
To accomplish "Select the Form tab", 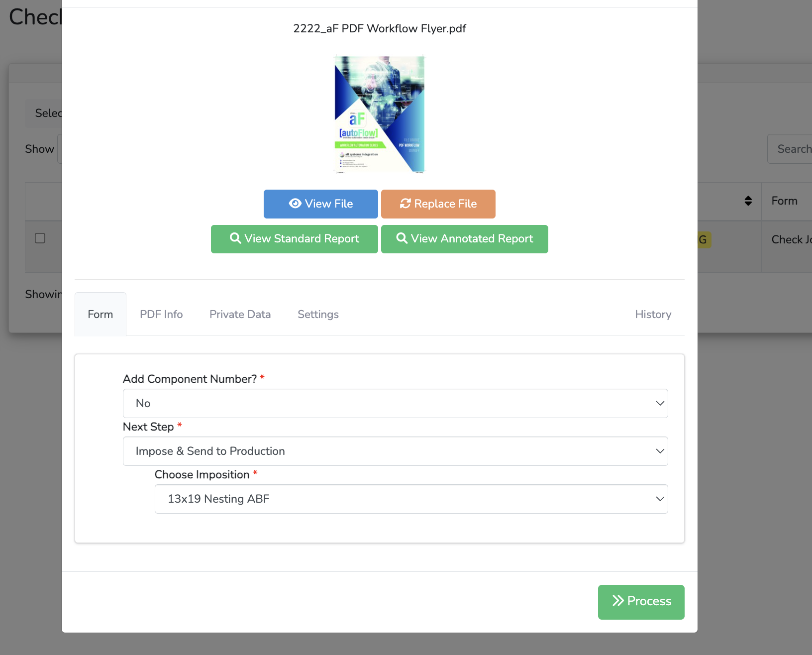I will point(101,314).
